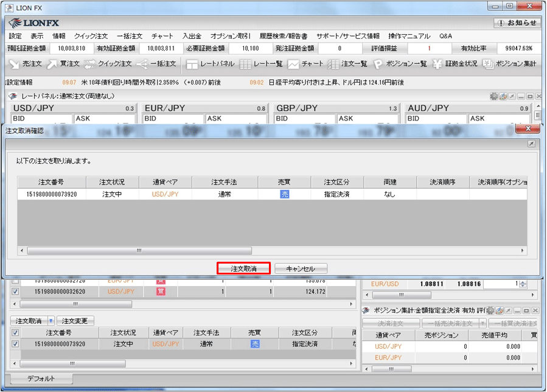Open ポジション集計 from the toolbar

pos(510,64)
